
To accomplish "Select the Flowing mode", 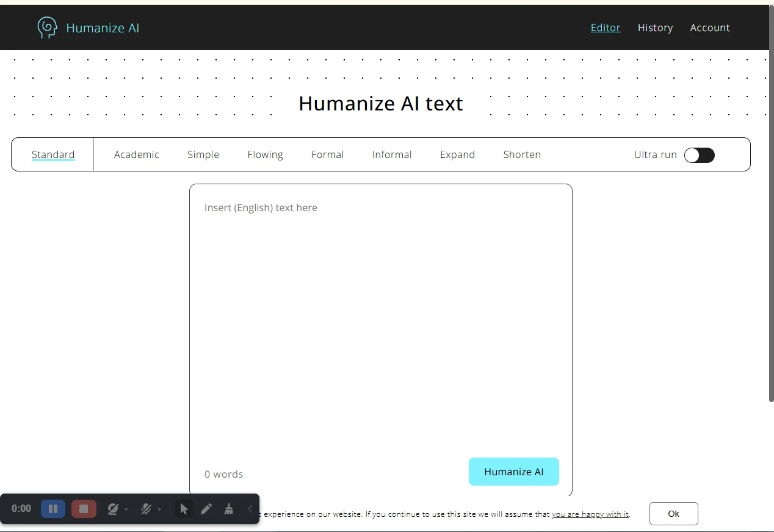I will [265, 155].
